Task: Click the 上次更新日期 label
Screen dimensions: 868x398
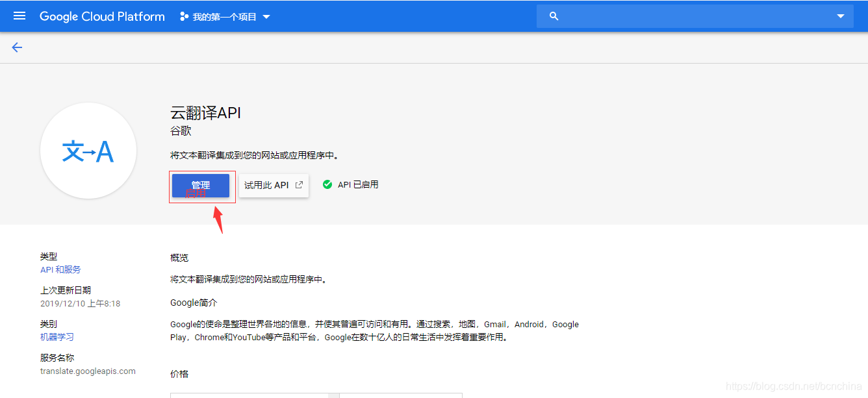Action: (66, 290)
